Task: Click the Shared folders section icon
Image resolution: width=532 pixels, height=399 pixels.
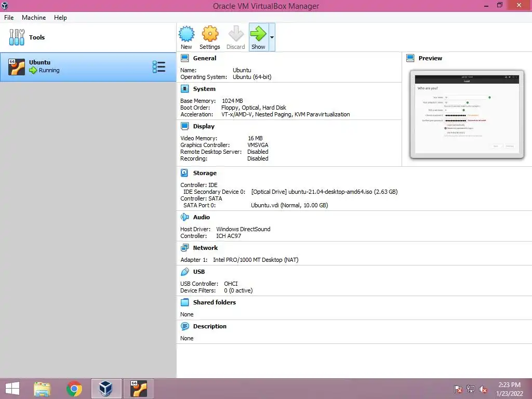Action: [184, 302]
